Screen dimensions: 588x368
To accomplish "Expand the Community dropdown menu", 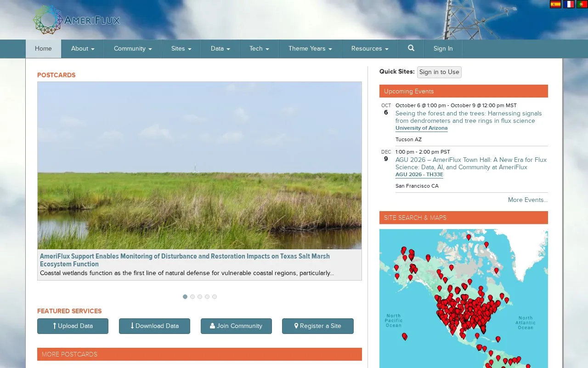I will coord(133,49).
